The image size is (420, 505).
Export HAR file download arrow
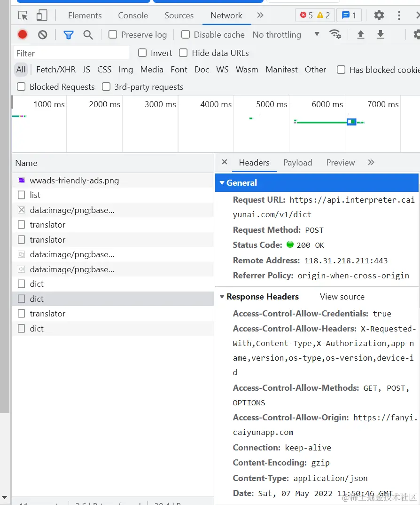(x=381, y=34)
